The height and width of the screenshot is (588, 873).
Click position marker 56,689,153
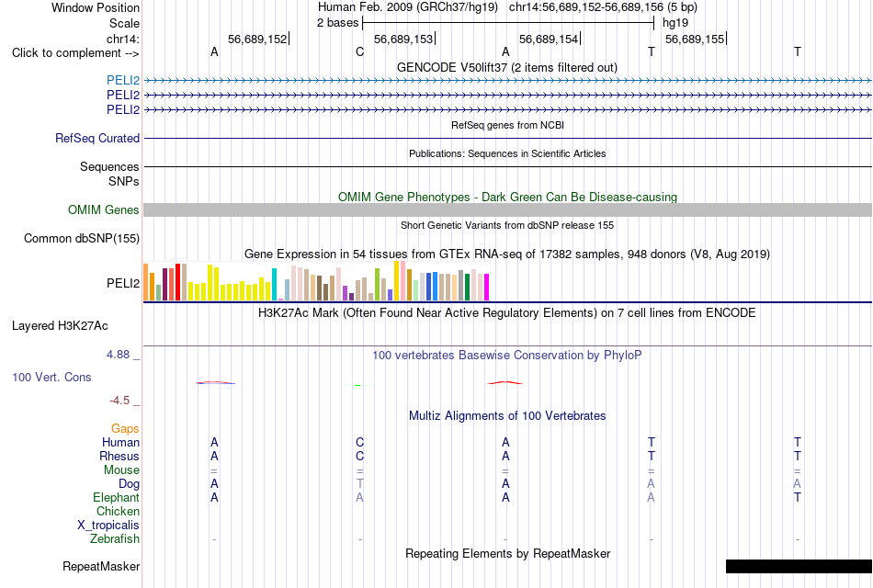[403, 39]
